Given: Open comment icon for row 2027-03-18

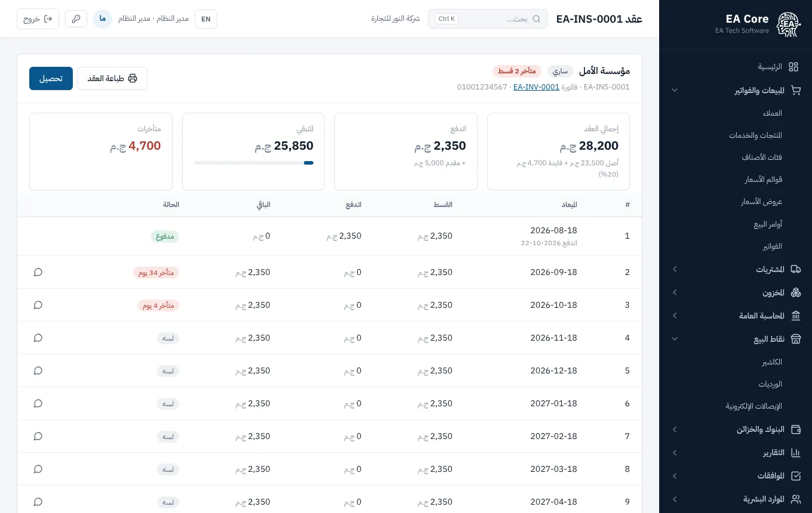Looking at the screenshot, I should click(x=38, y=469).
